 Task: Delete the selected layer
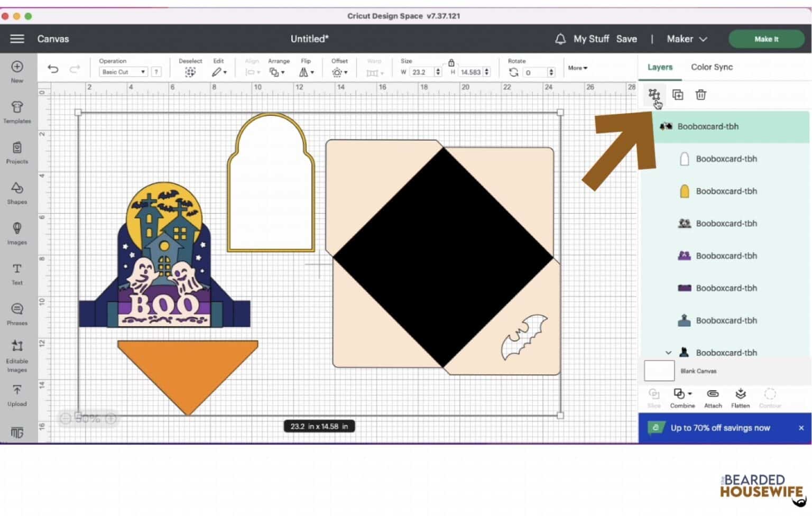tap(701, 94)
